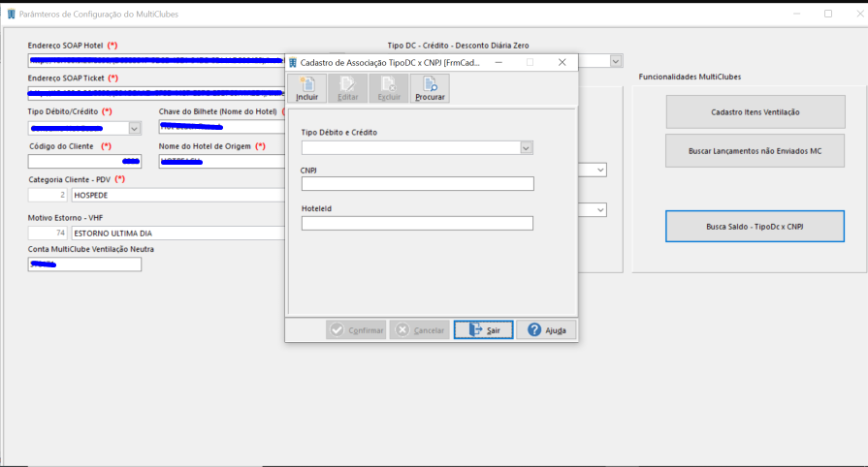
Task: Click Buscar Lançamentos não Enviados MC button
Action: pyautogui.click(x=755, y=150)
